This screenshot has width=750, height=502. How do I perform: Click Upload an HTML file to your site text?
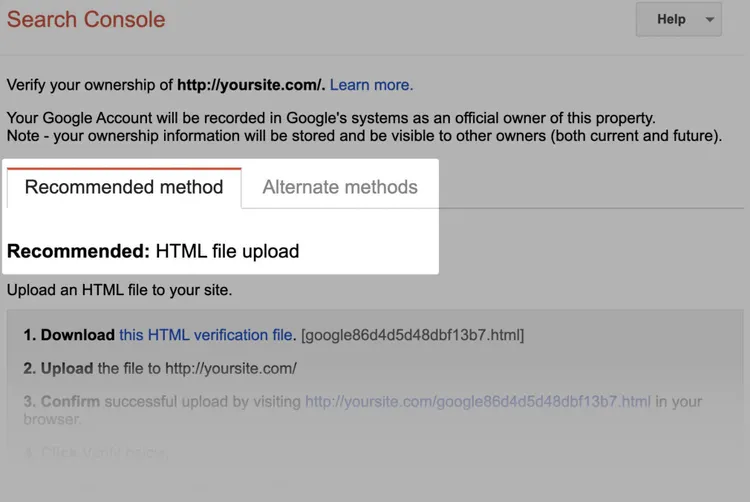coord(119,290)
